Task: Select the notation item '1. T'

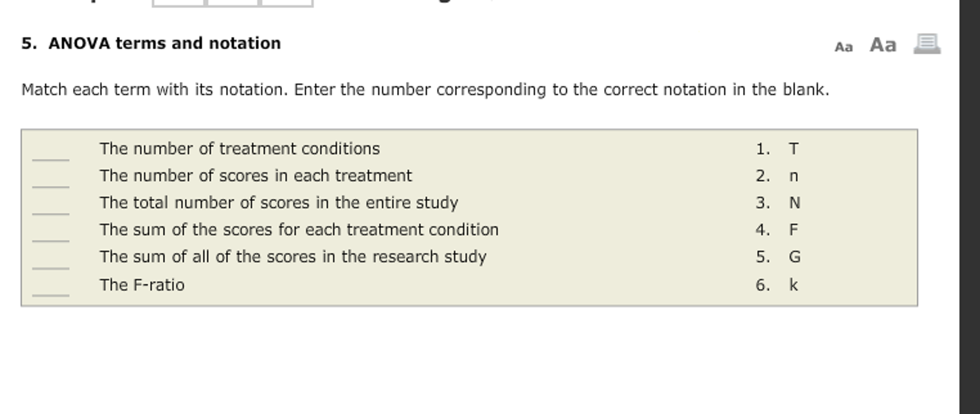Action: [x=776, y=149]
